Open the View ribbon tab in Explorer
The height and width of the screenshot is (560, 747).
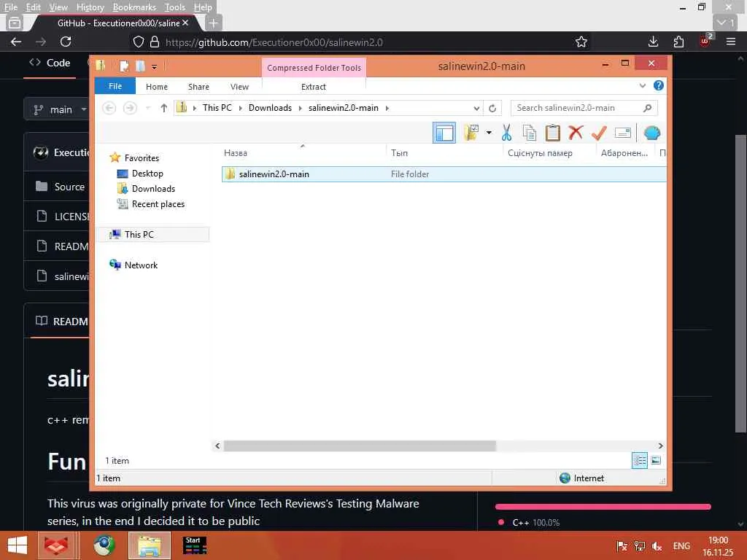[x=239, y=87]
